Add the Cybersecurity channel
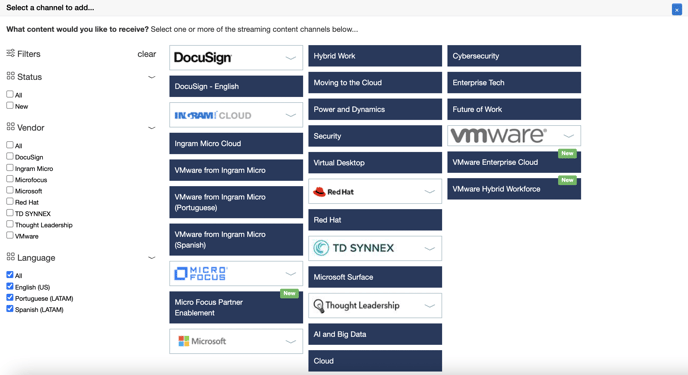This screenshot has height=375, width=688. 514,56
